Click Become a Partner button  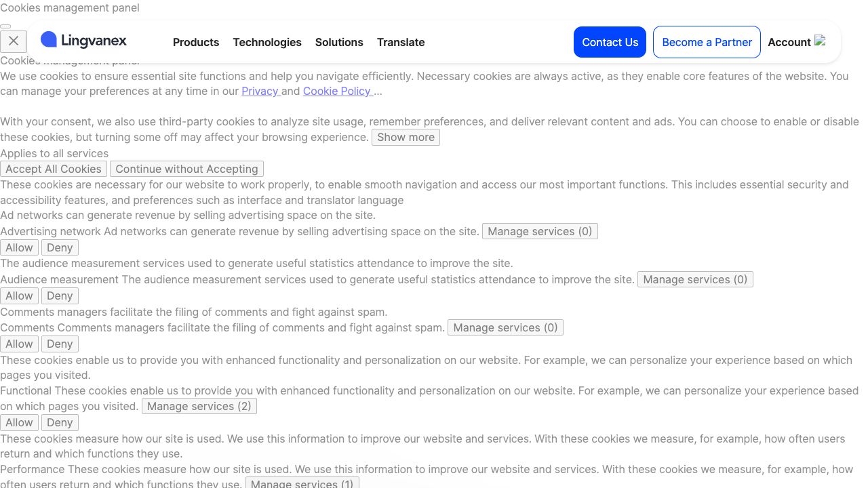[x=707, y=42]
